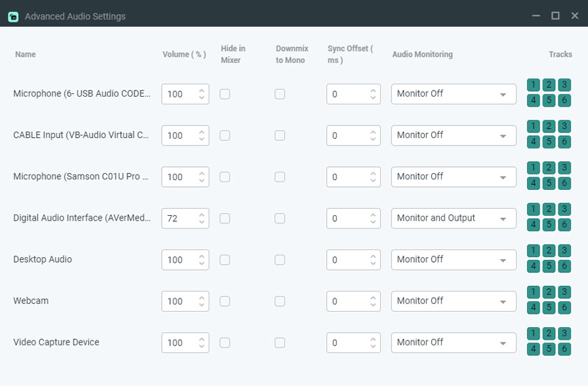Screen dimensions: 588x386
Task: Toggle track 3 for Desktop Audio
Action: (x=565, y=251)
